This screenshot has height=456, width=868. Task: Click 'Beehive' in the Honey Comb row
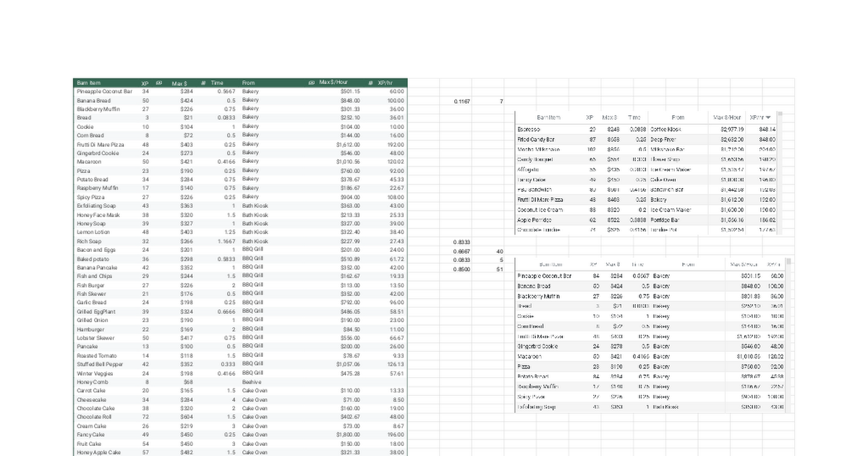(x=251, y=381)
